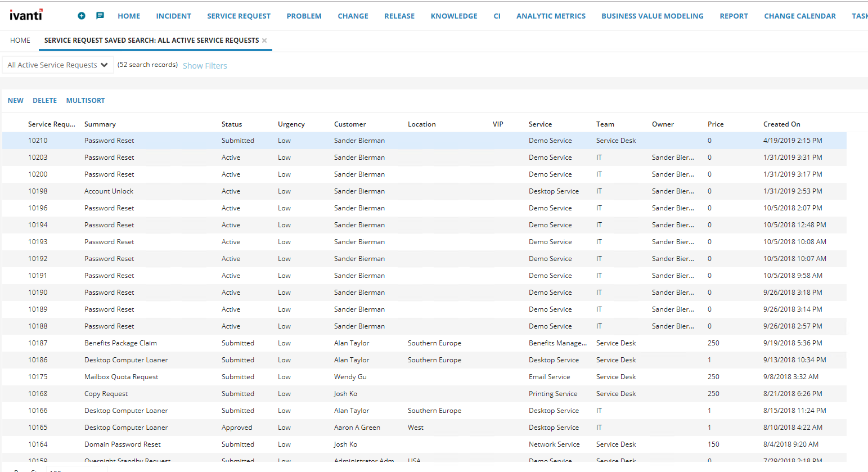Open the SERVICE REQUEST workspace

point(239,16)
